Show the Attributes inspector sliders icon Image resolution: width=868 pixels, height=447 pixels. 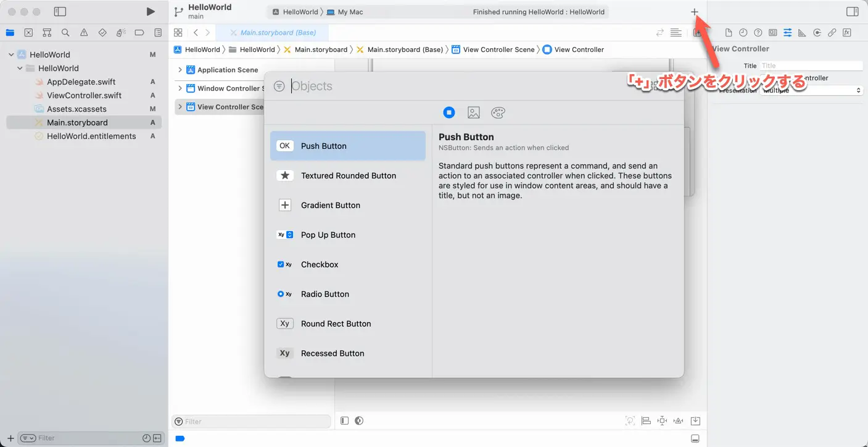(x=788, y=33)
